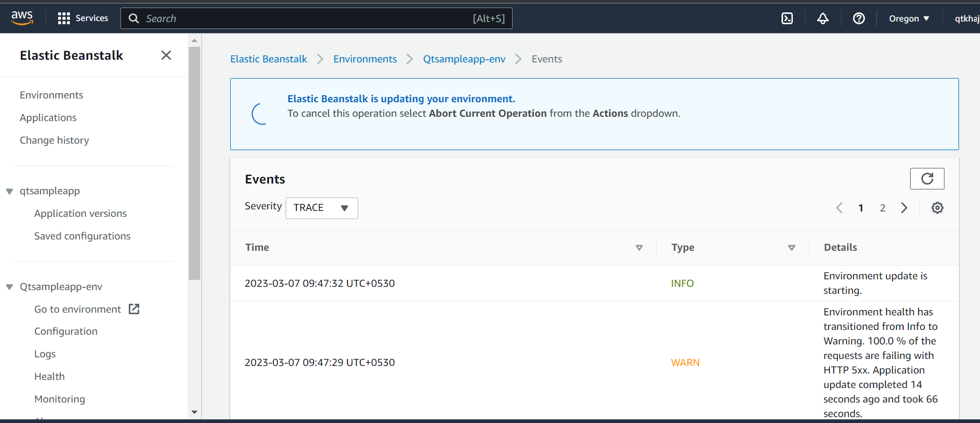This screenshot has width=980, height=423.
Task: Click the AWS logo home icon
Action: (22, 18)
